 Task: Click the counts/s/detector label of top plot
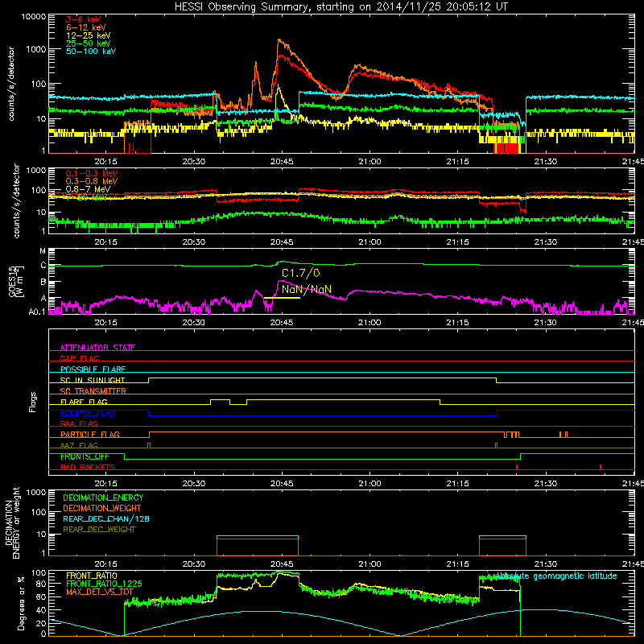[x=11, y=84]
